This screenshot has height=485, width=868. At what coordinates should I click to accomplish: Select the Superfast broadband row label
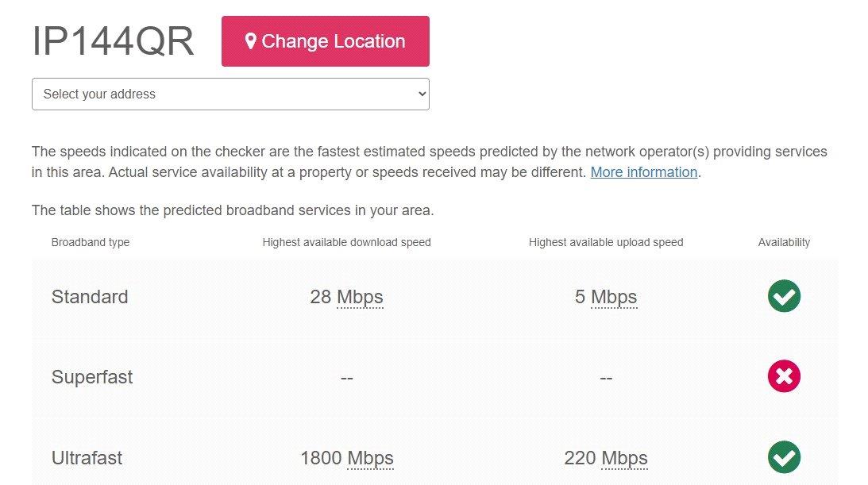pyautogui.click(x=92, y=377)
